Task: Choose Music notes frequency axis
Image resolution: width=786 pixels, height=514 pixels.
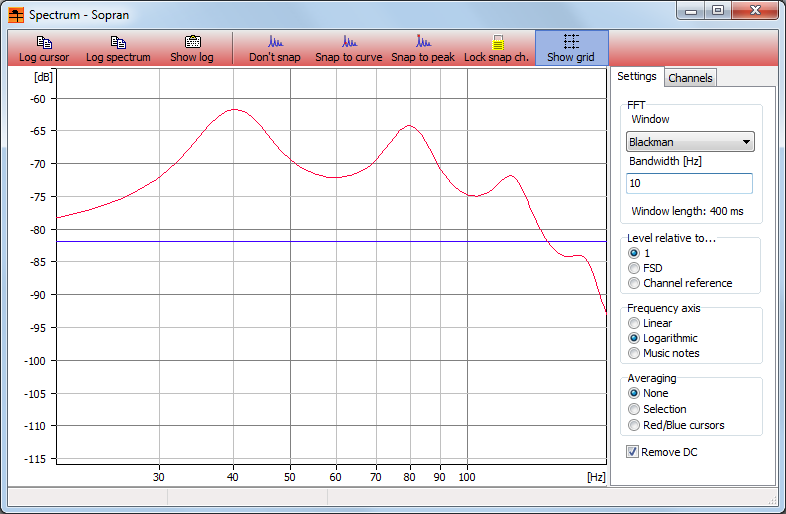Action: pyautogui.click(x=634, y=353)
